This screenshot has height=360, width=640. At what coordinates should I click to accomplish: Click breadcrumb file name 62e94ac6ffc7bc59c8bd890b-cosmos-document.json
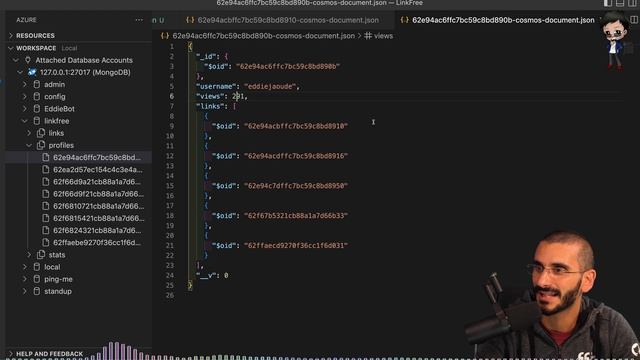click(x=264, y=36)
